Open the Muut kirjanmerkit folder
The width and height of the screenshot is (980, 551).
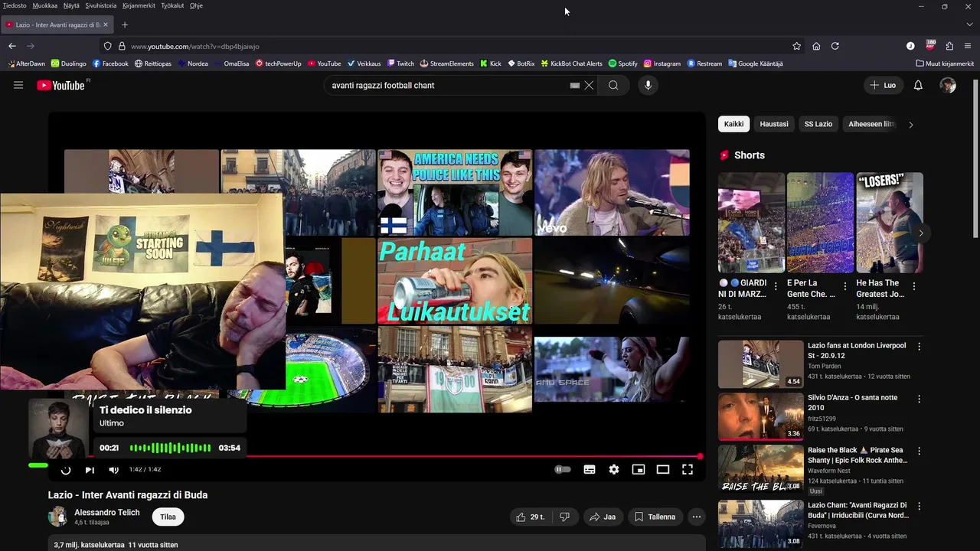[x=945, y=64]
